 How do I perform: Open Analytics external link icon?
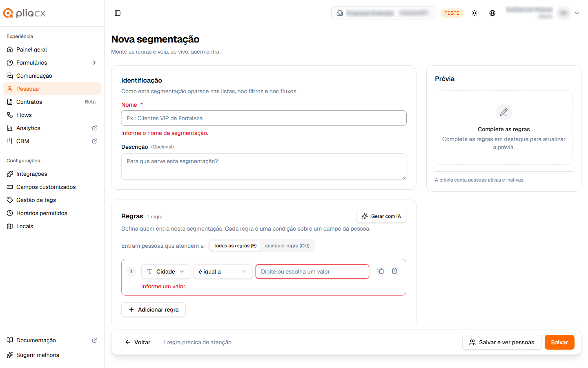tap(95, 128)
